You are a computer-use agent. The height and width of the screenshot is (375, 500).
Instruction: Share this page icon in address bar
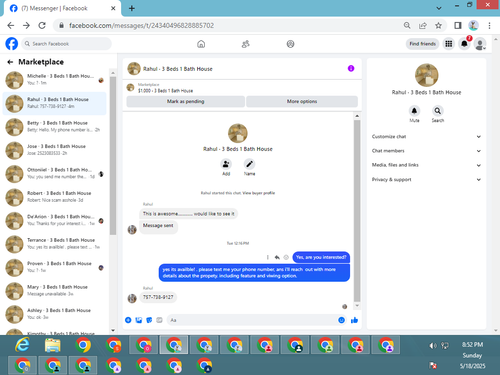(423, 25)
